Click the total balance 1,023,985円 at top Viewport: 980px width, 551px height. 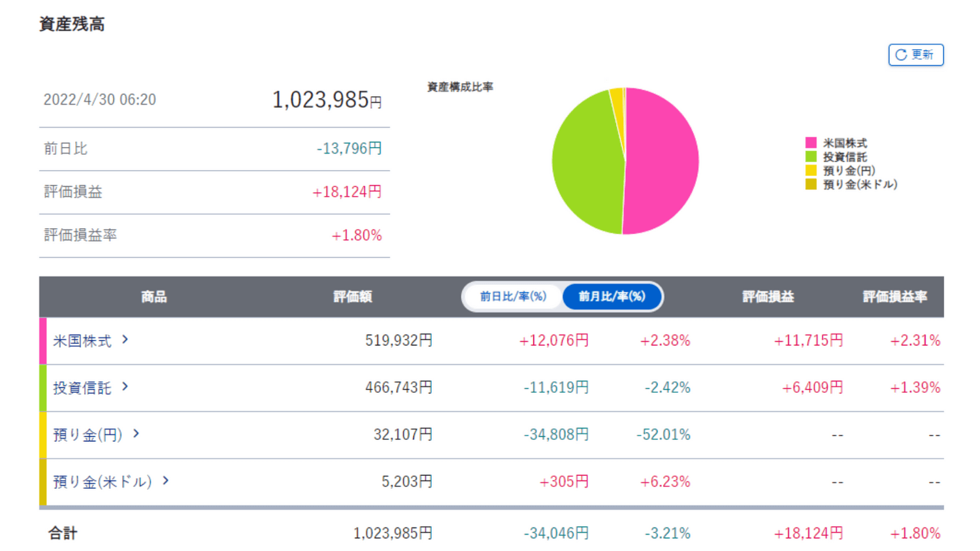click(x=327, y=100)
